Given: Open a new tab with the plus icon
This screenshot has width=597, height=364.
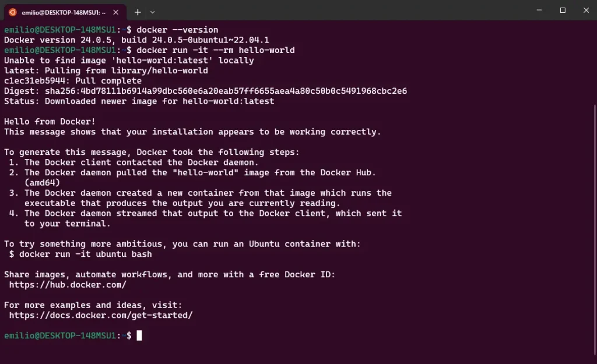Looking at the screenshot, I should pyautogui.click(x=138, y=12).
